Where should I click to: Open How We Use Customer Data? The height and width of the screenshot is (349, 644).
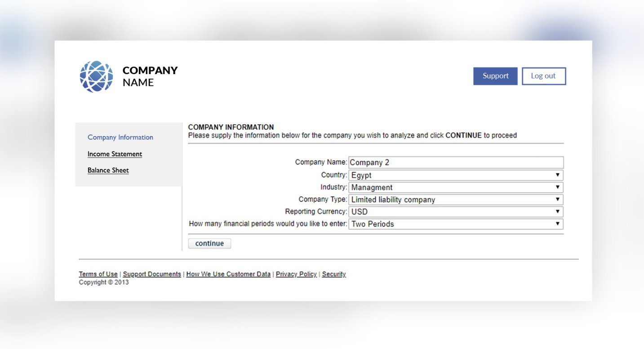[228, 274]
